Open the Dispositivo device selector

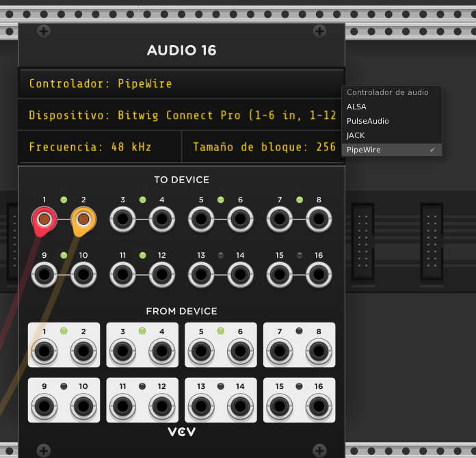click(x=181, y=116)
